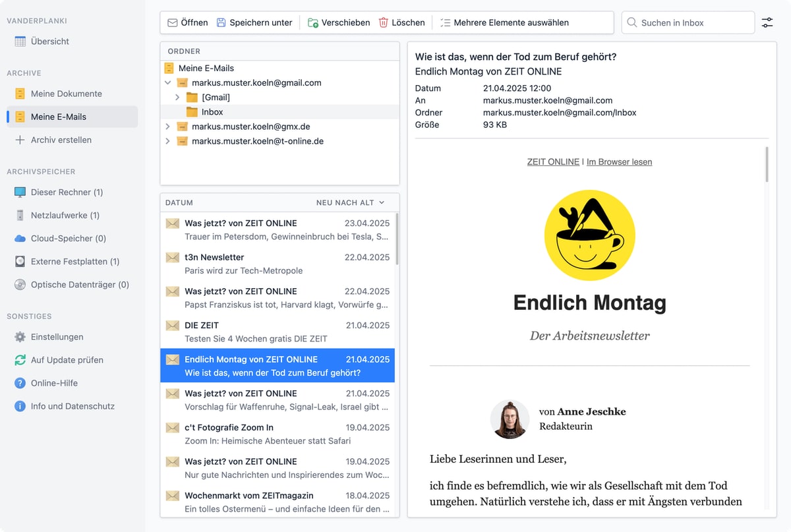Click Auf Update prüfen refresh icon
Viewport: 791px width, 532px height.
coord(20,360)
